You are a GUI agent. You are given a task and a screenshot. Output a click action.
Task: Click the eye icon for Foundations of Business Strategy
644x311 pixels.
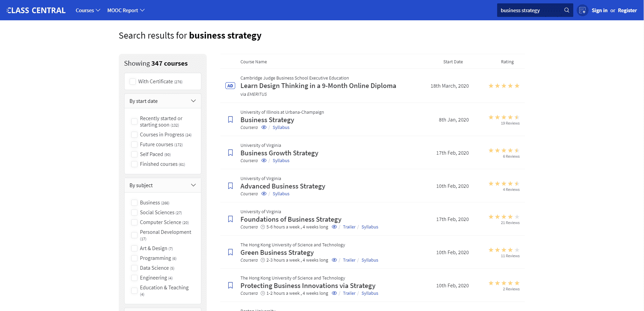coord(334,227)
